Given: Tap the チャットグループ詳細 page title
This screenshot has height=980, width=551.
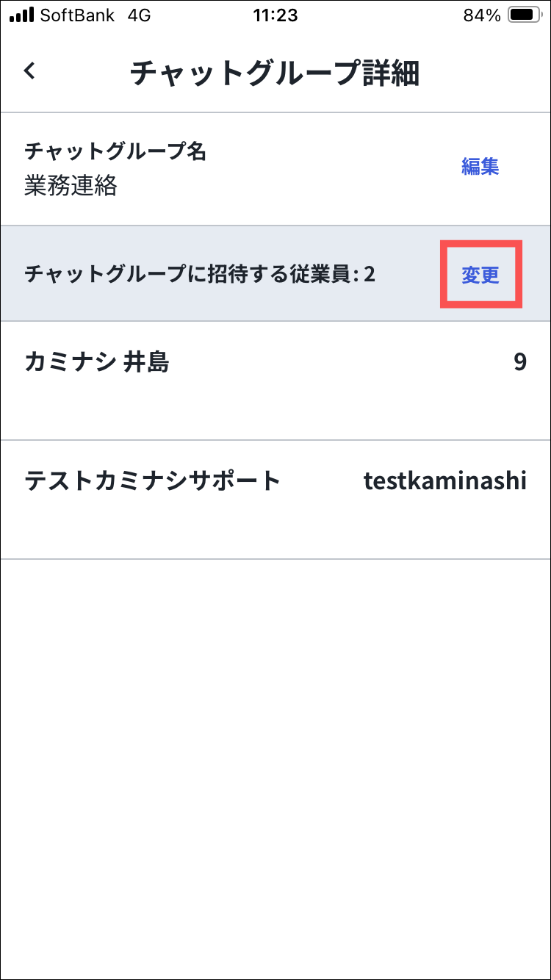Looking at the screenshot, I should tap(275, 74).
